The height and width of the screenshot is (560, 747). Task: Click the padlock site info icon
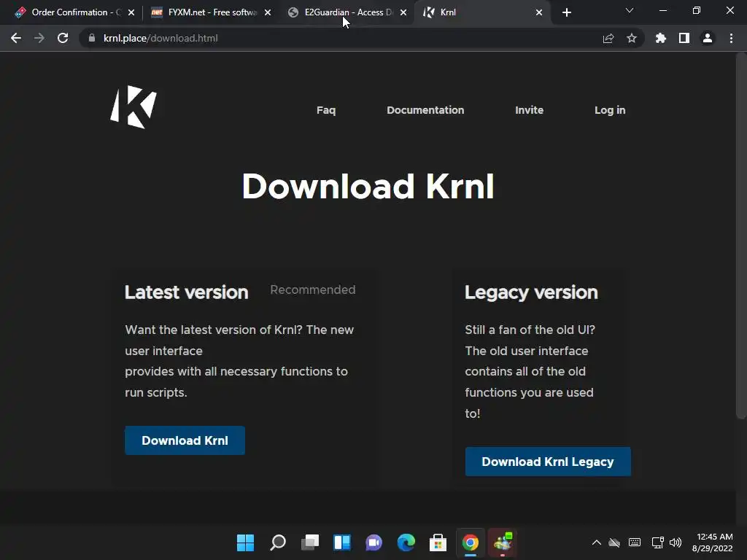coord(91,38)
